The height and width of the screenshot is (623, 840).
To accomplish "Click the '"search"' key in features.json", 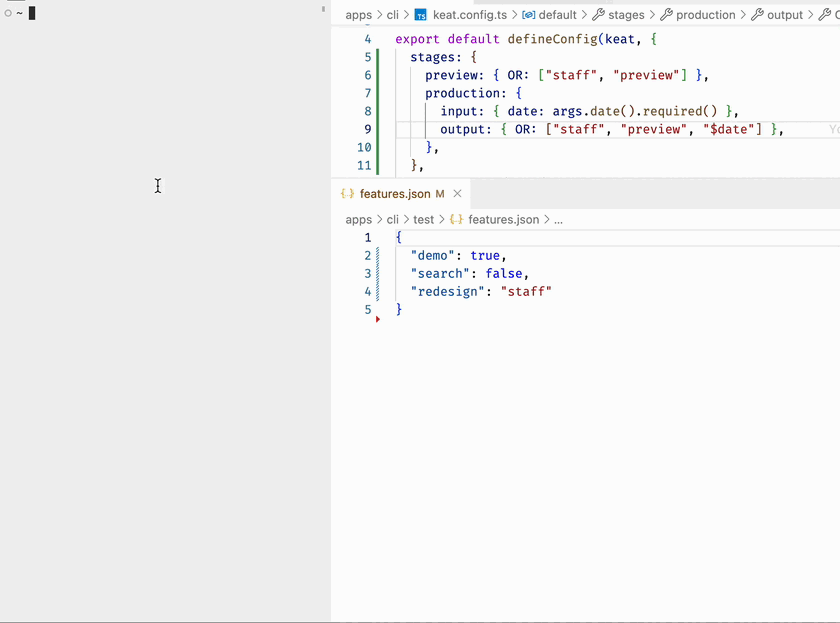I will 440,273.
